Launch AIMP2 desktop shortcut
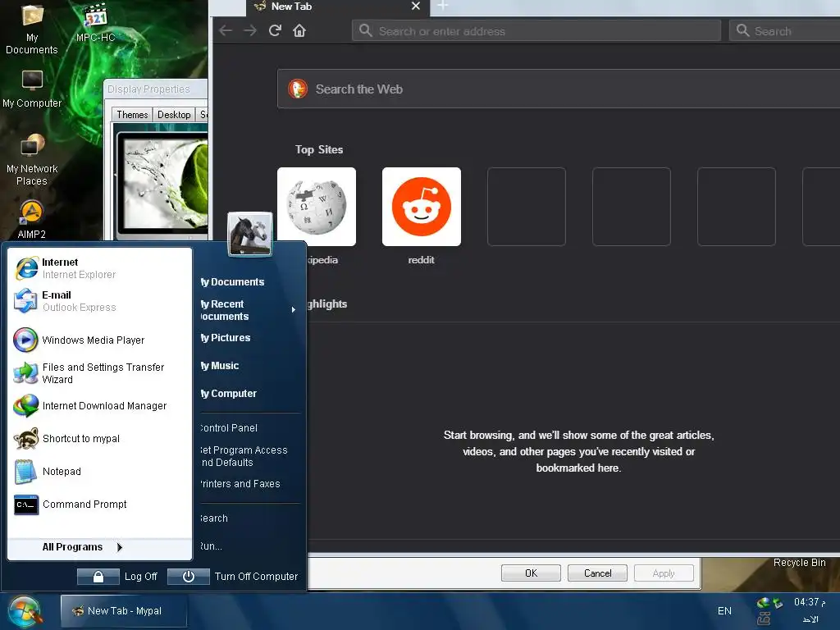Screen dimensions: 840x630 (32, 220)
